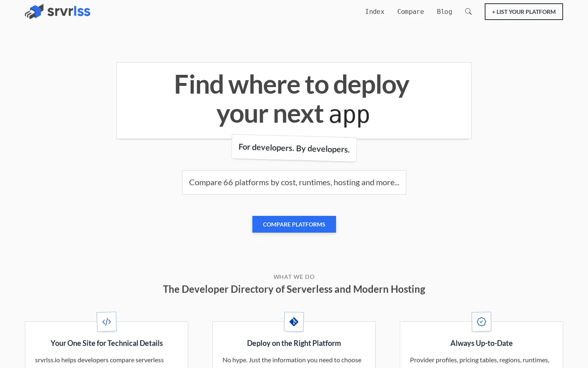Screen dimensions: 588x368
Task: Open the Compare nav item
Action: click(411, 11)
